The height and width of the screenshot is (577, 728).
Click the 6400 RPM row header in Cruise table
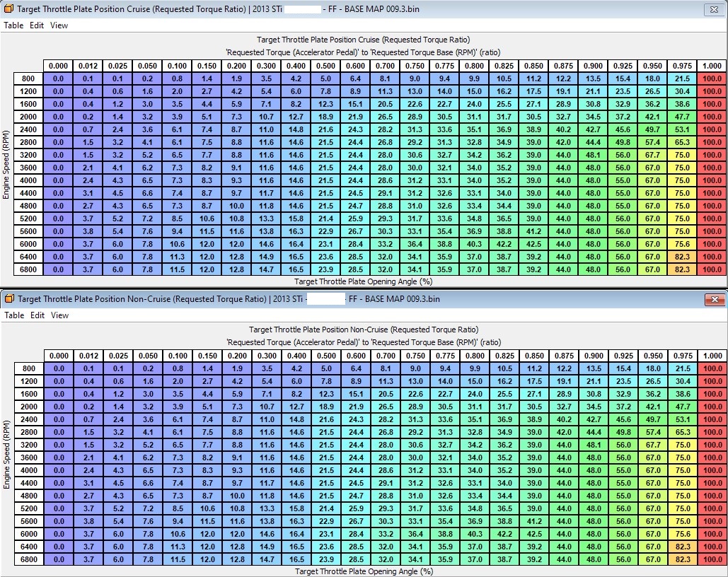click(28, 257)
